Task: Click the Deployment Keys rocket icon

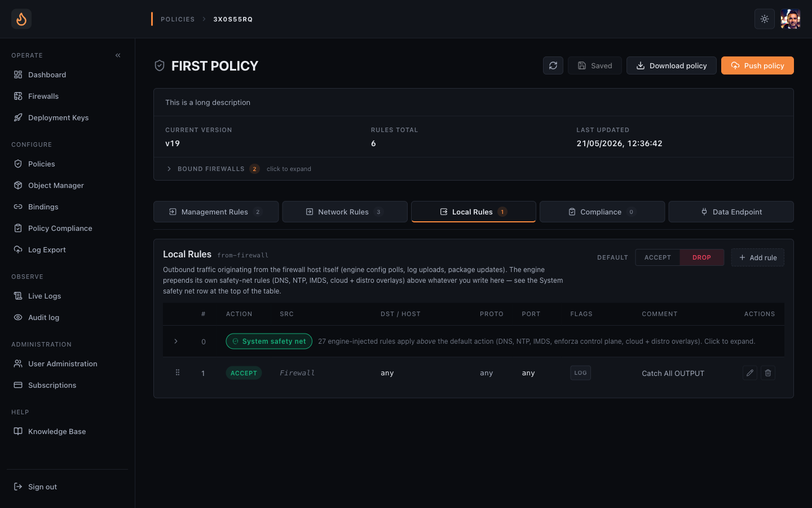Action: pyautogui.click(x=18, y=117)
